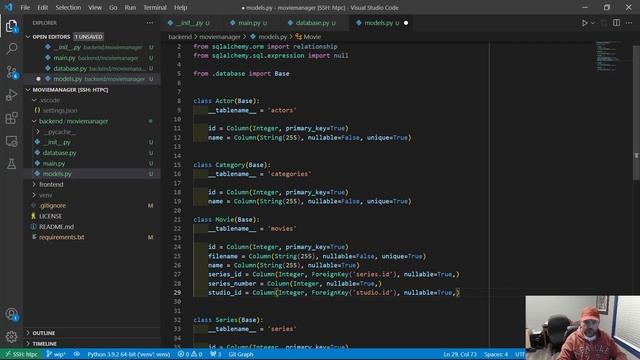Screen dimensions: 640x360
Task: Open requirements.txt in the file tree
Action: point(62,238)
